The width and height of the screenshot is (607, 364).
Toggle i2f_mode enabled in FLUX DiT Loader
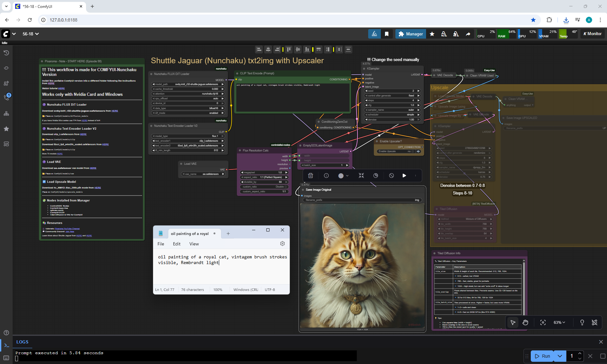[x=188, y=113]
